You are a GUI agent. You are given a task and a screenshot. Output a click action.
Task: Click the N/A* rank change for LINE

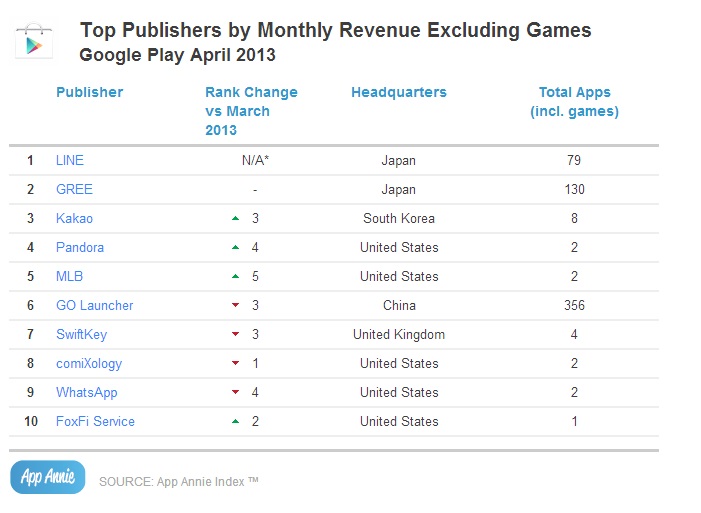tap(255, 160)
